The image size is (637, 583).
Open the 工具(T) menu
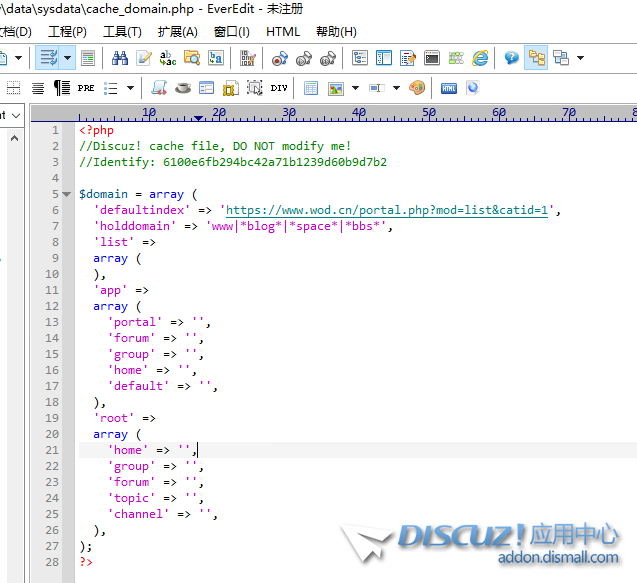click(122, 32)
